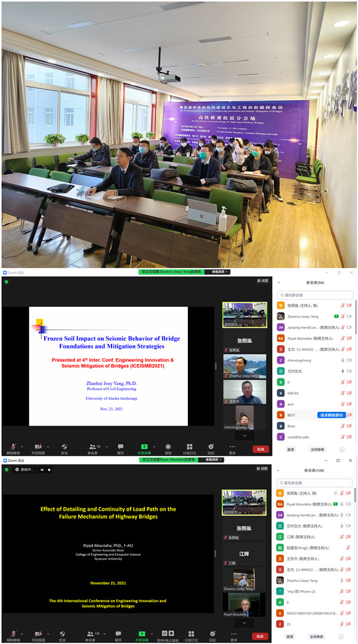
Task: Open the 视图 view menu in the 56-participant meeting
Action: pyautogui.click(x=263, y=281)
